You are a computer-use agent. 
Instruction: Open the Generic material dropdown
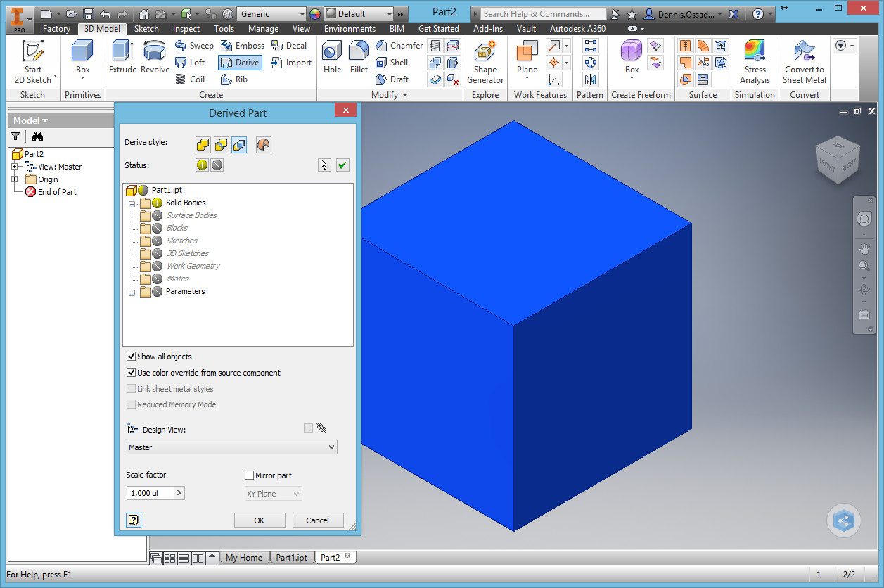click(271, 14)
